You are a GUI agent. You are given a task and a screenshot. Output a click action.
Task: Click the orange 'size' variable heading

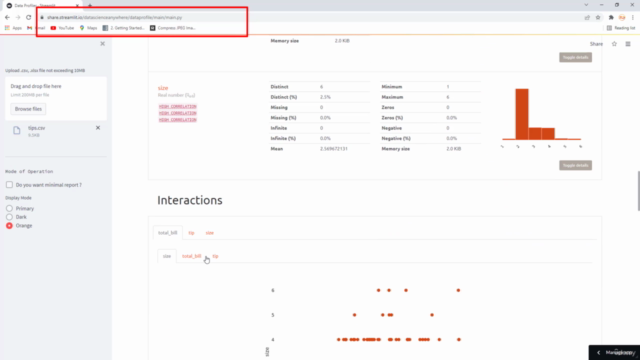[x=163, y=88]
